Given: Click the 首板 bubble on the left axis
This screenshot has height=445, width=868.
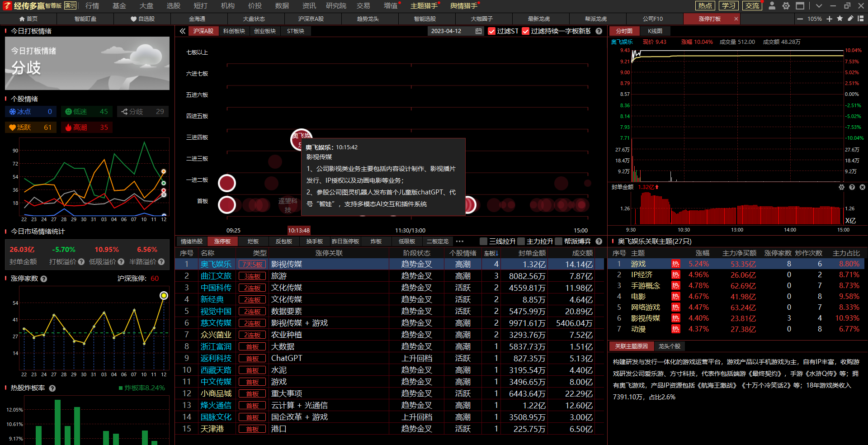Looking at the screenshot, I should (227, 204).
